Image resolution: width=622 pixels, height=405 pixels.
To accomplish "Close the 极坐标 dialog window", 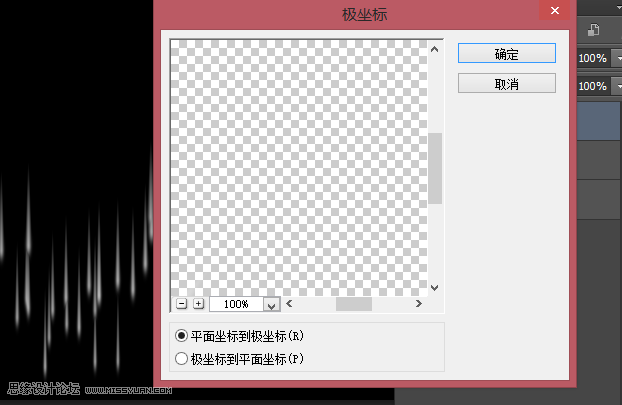I will click(552, 12).
